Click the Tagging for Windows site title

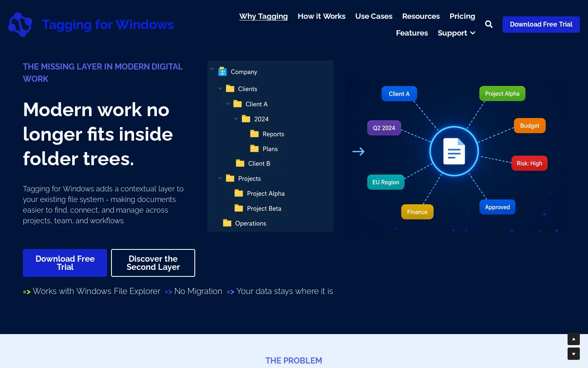click(x=108, y=25)
